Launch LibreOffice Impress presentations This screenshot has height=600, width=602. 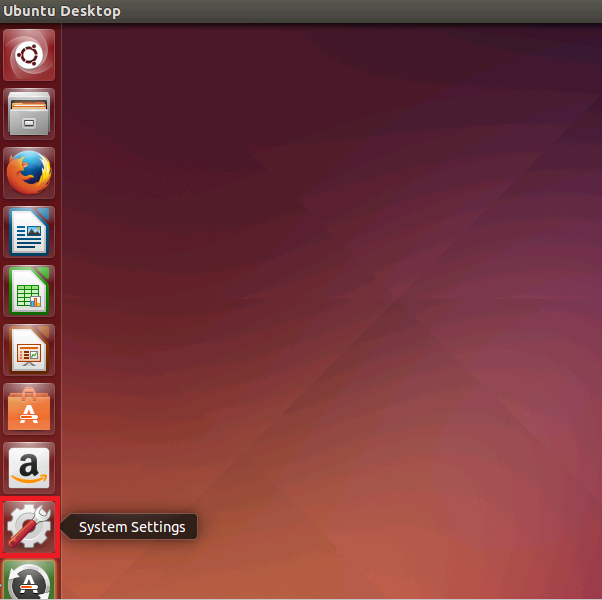29,350
